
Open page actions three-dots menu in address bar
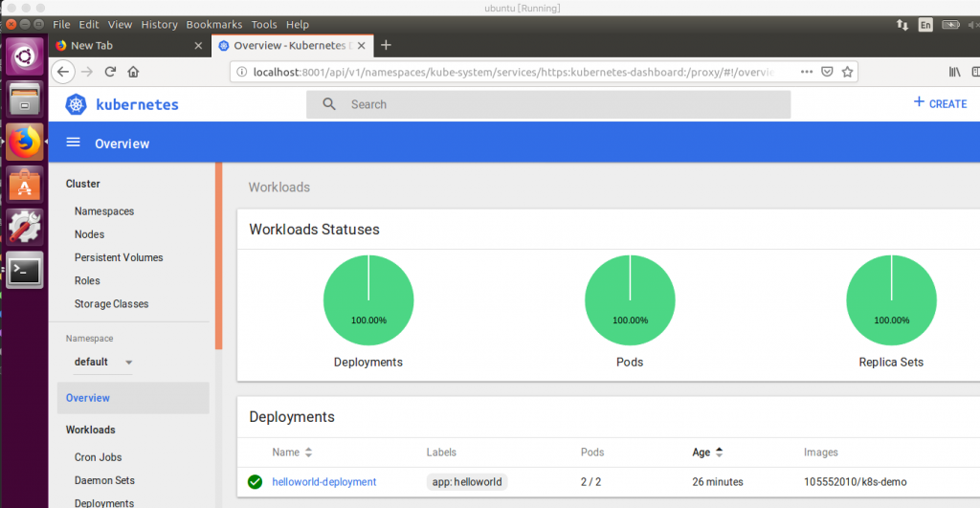(x=806, y=72)
